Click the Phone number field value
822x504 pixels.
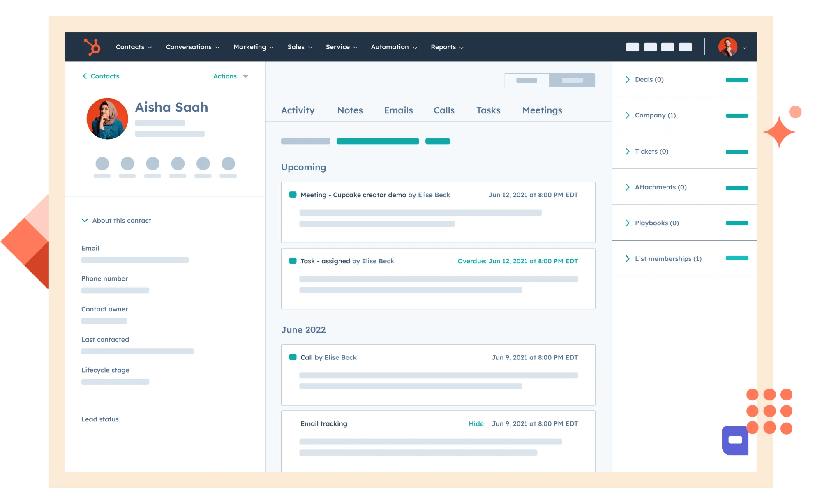(115, 290)
